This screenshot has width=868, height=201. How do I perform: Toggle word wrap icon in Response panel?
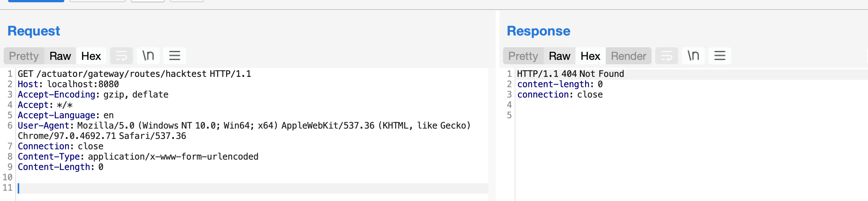[x=667, y=56]
